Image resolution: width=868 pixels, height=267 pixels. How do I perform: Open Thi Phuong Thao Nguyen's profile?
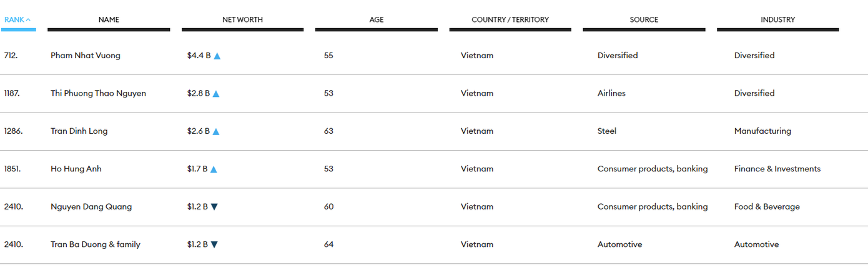pos(98,93)
